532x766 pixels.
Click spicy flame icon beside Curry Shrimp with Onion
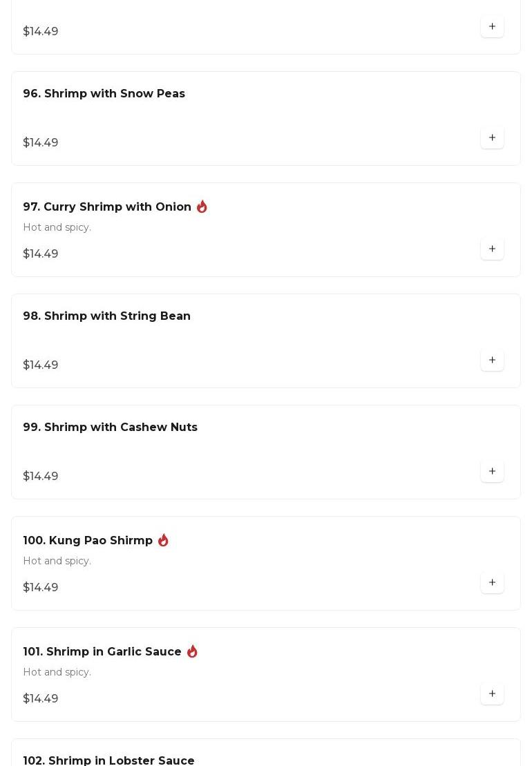pyautogui.click(x=202, y=207)
